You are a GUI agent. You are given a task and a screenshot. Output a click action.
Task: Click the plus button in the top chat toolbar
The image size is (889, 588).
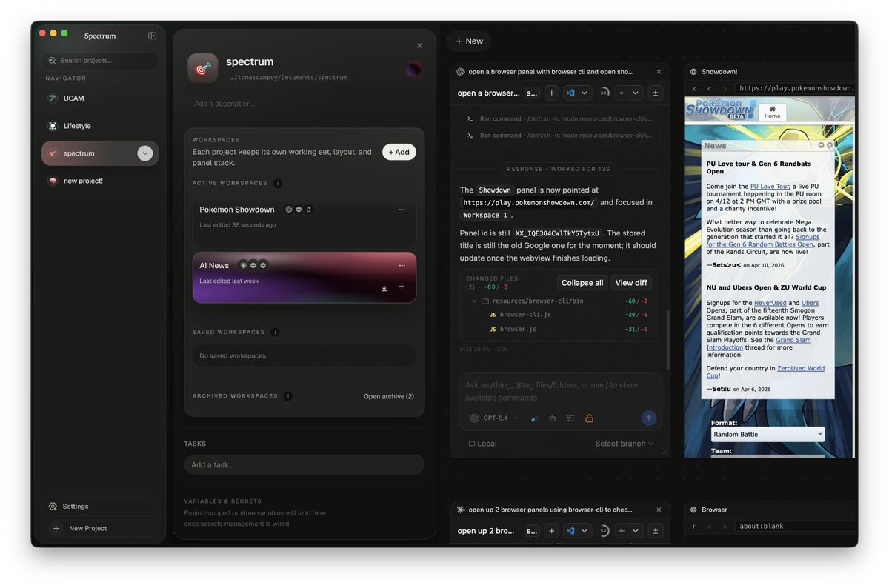pos(551,93)
